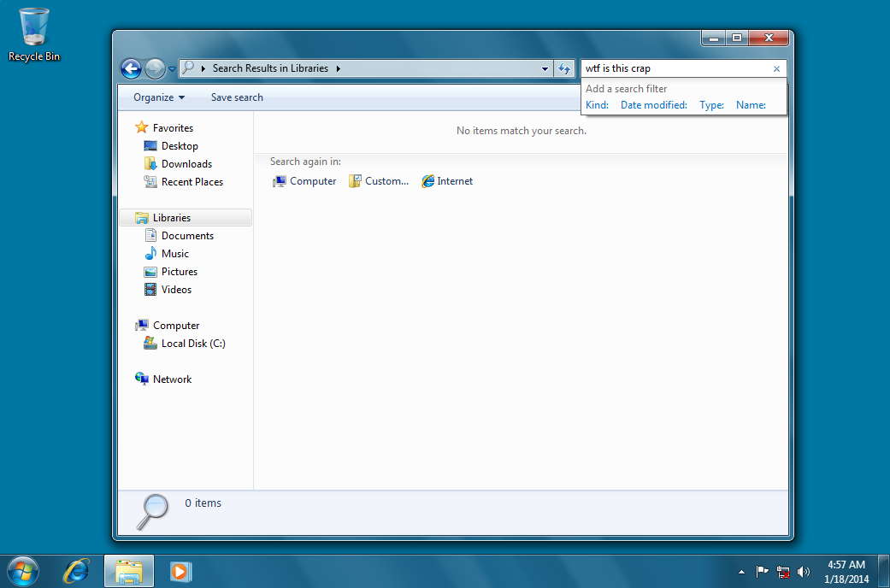Screen dimensions: 890x588
Task: Open Local Disk (C:) drive icon
Action: coord(150,343)
